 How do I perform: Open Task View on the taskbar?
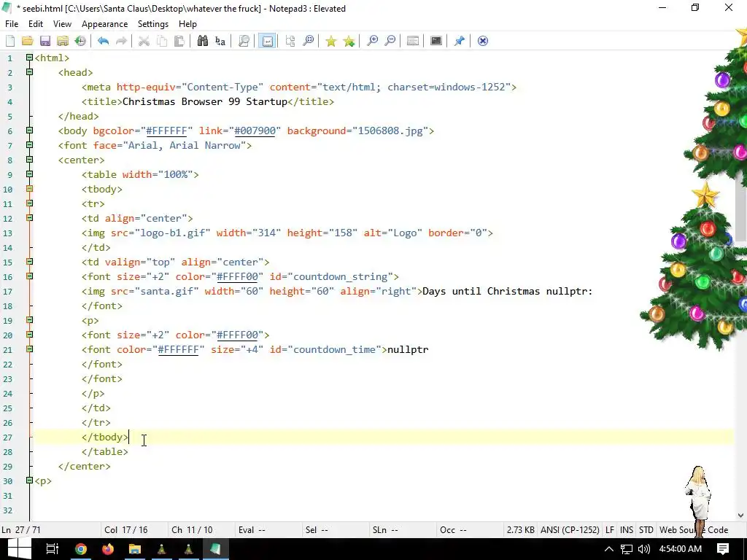52,549
